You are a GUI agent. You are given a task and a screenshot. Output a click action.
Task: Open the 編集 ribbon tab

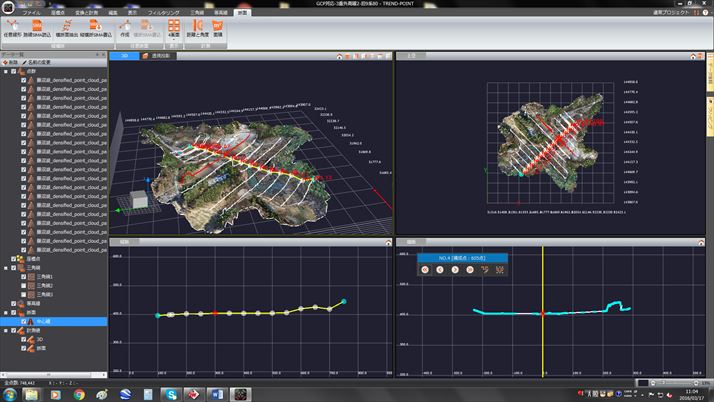point(113,13)
